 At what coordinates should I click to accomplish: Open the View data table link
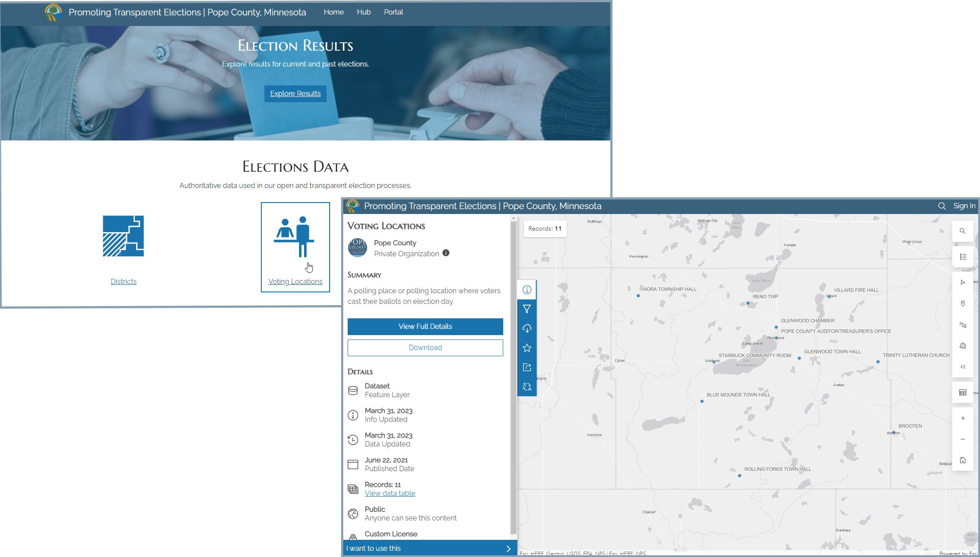[x=390, y=493]
